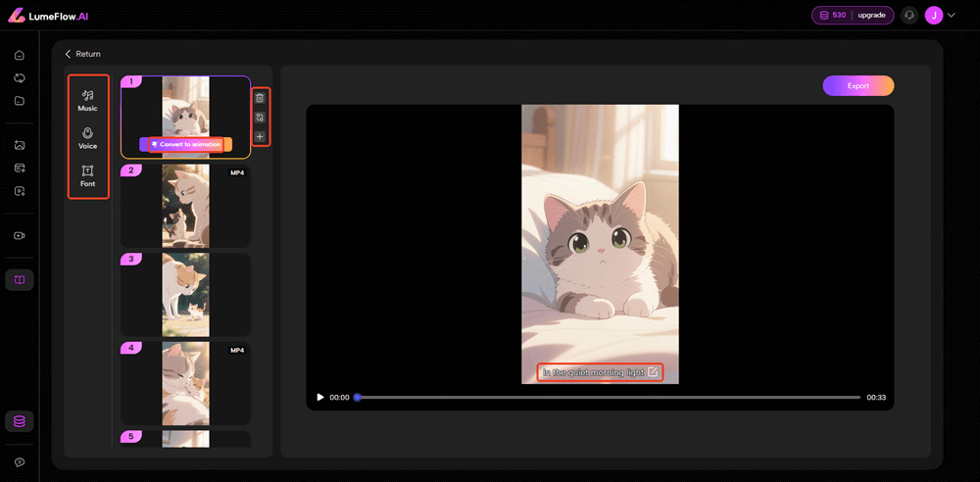The height and width of the screenshot is (482, 980).
Task: Click the image-with-plus icon in sidebar
Action: coord(20,169)
